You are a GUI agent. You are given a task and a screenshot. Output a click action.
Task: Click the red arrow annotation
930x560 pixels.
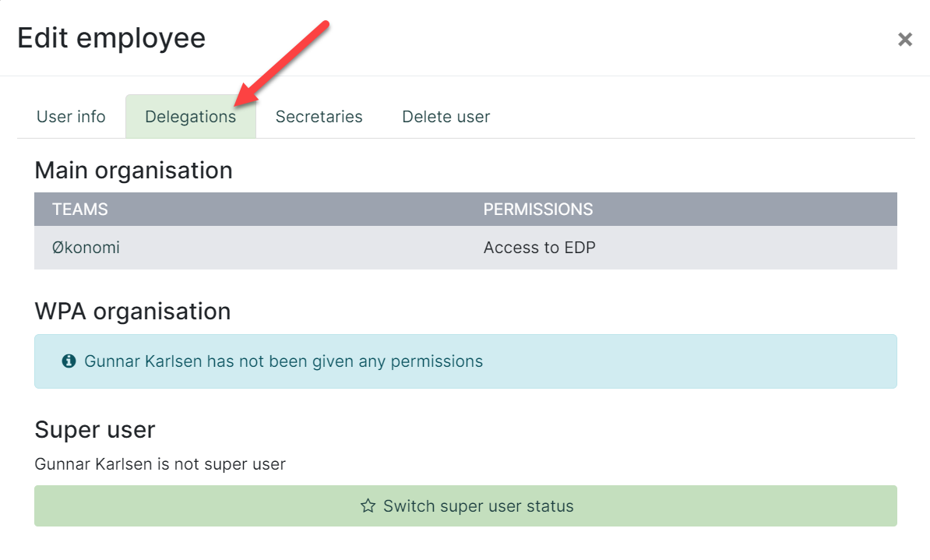point(282,64)
